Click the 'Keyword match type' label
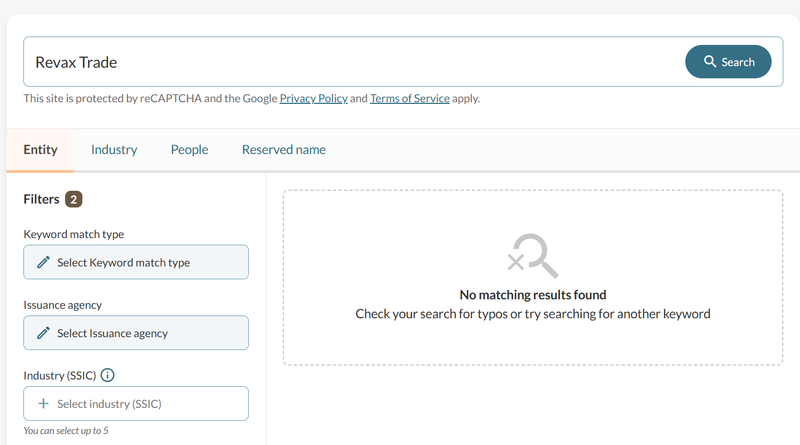The height and width of the screenshot is (445, 800). pos(73,234)
